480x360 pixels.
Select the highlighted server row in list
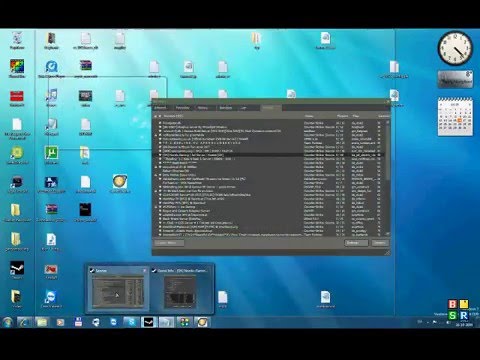click(x=269, y=155)
